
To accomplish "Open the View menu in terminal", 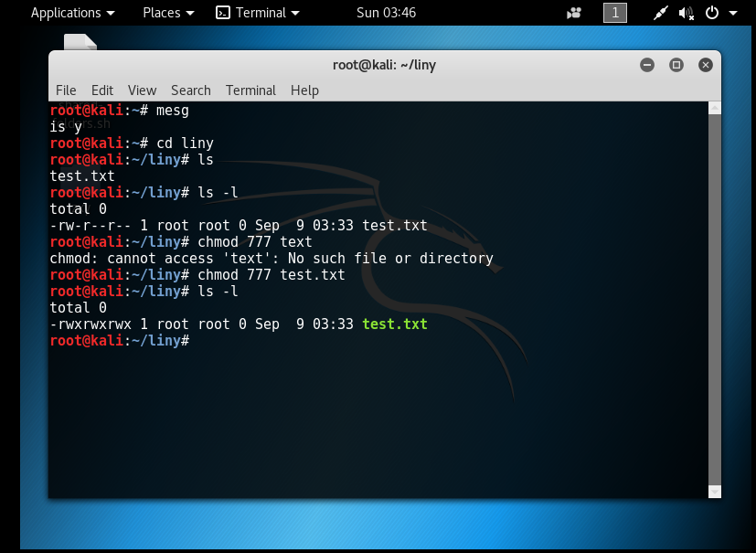I will 142,90.
